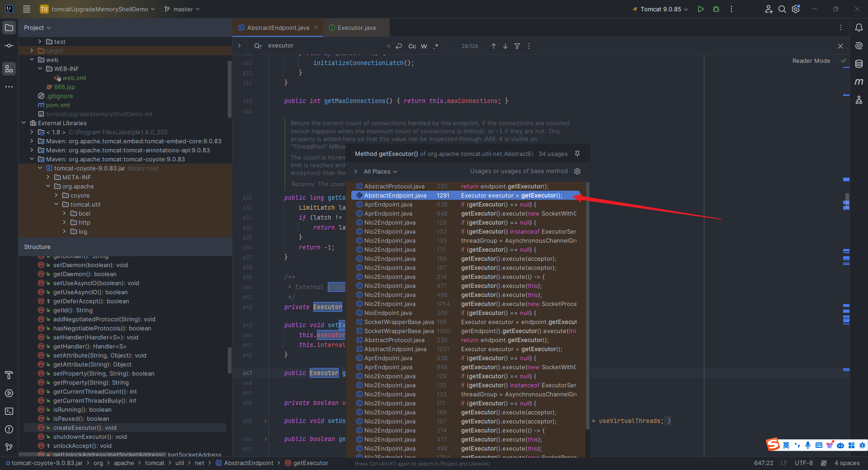Image resolution: width=868 pixels, height=470 pixels.
Task: Open the main hamburger menu
Action: [27, 9]
